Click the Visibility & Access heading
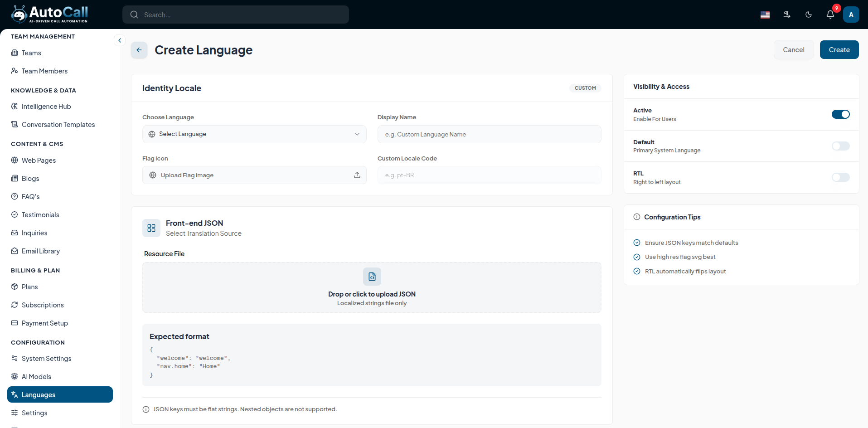Viewport: 868px width, 428px height. (x=661, y=87)
